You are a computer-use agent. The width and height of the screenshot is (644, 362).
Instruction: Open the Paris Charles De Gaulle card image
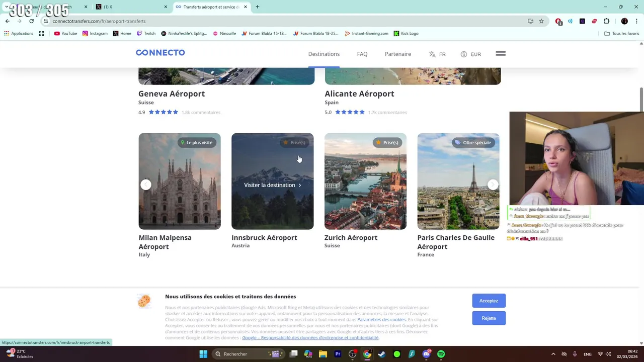pos(458,181)
